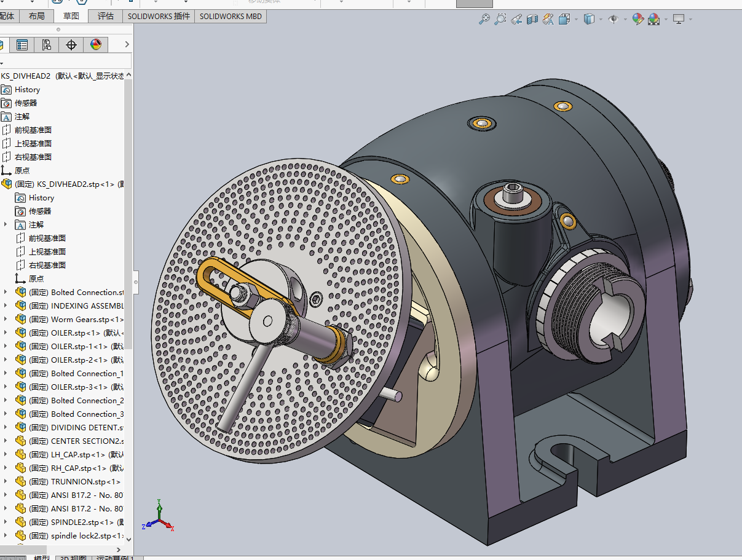Open the Section View tool
742x560 pixels.
pyautogui.click(x=532, y=20)
